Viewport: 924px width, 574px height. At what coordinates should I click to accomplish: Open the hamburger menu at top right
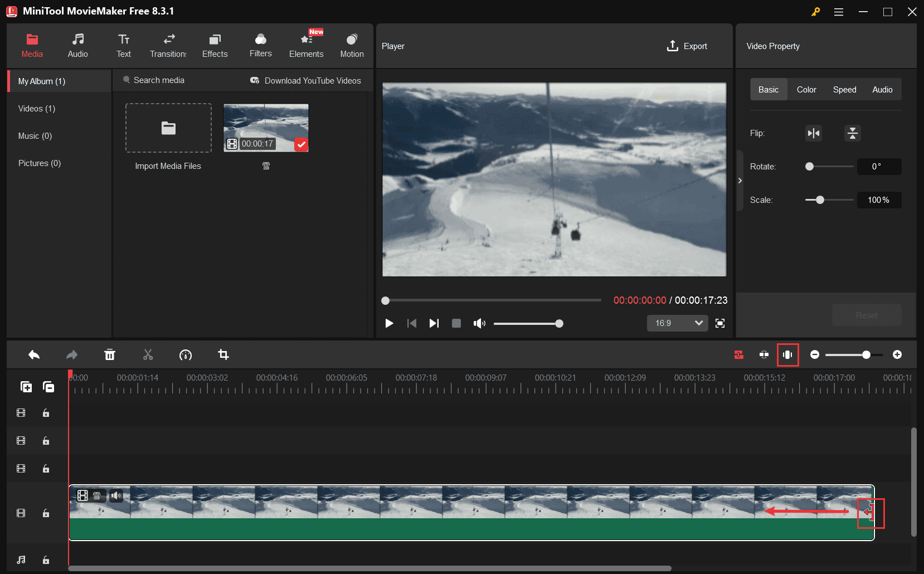point(838,11)
